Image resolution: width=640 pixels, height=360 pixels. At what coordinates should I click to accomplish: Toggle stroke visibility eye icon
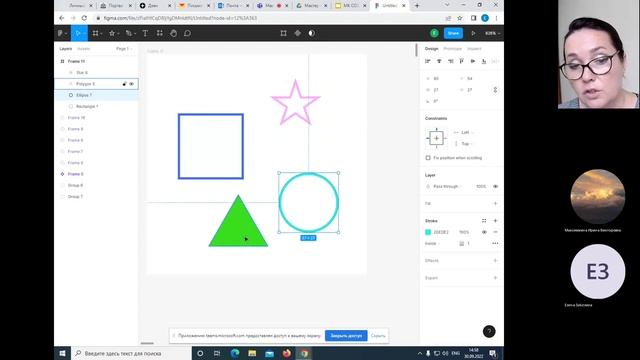[x=484, y=232]
